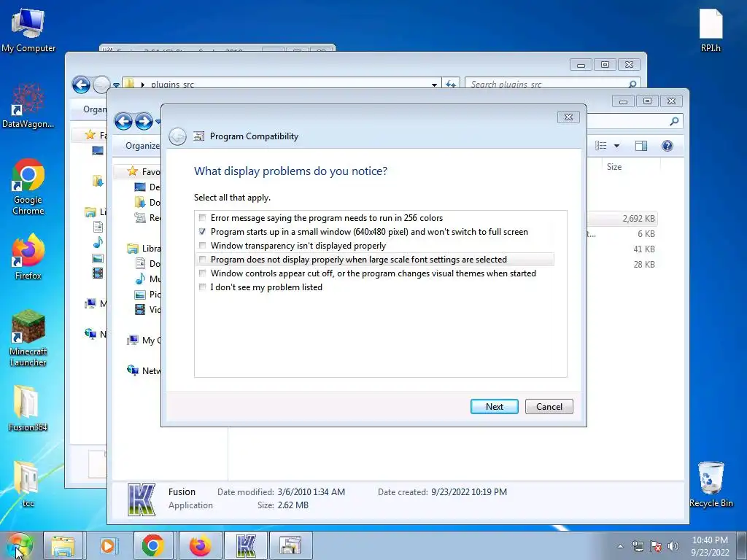Screen dimensions: 747x560
Task: Check 'Program does not display properly' large font option
Action: [x=203, y=259]
